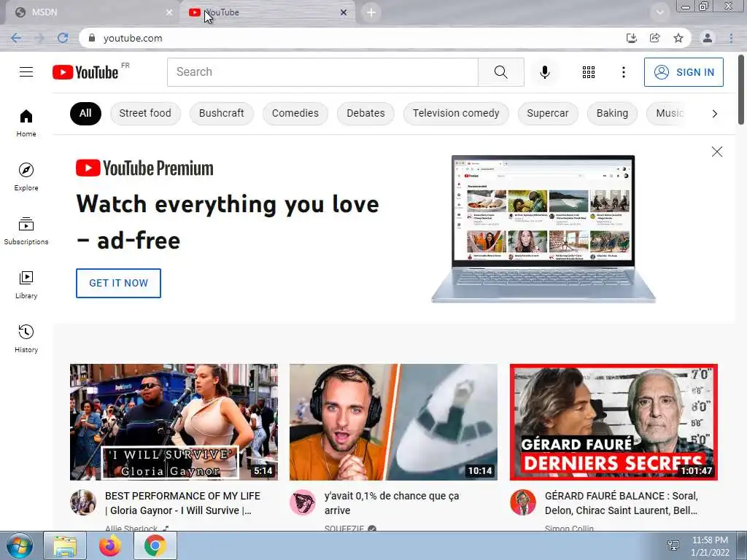Open the airplane video thumbnail, 10:14
Screen dimensions: 747x560
point(393,422)
